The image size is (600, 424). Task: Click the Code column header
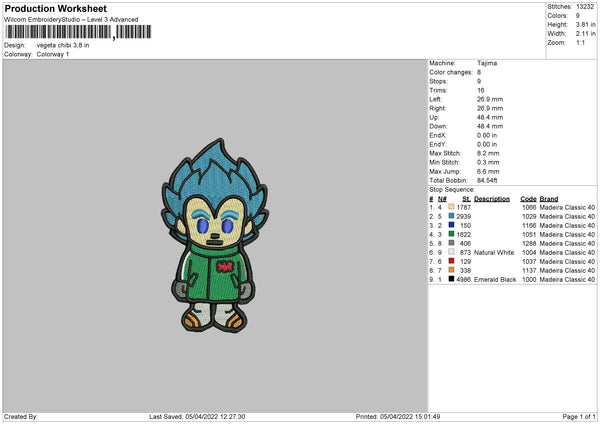point(528,199)
